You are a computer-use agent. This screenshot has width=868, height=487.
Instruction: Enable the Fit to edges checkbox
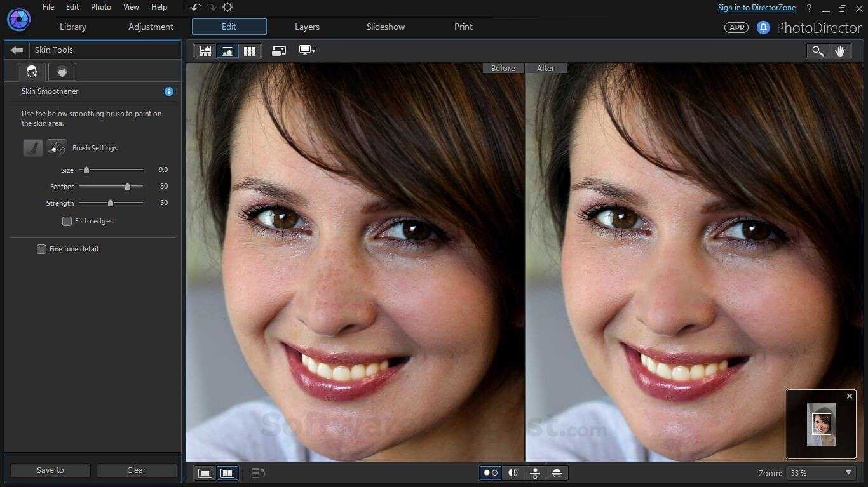[x=67, y=221]
